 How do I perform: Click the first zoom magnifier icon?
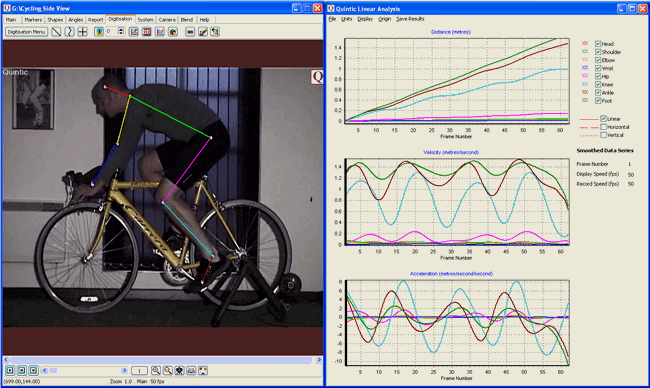pos(155,371)
